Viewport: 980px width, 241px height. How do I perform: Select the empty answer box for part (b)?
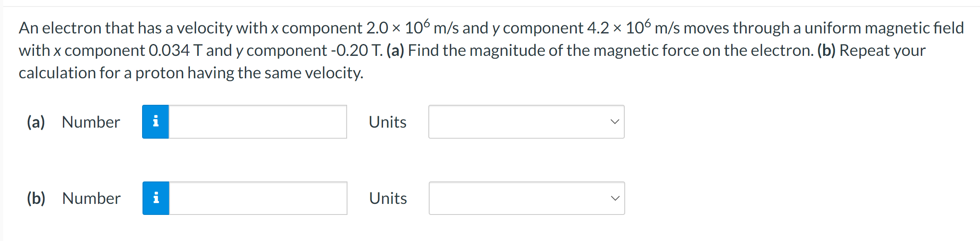257,198
